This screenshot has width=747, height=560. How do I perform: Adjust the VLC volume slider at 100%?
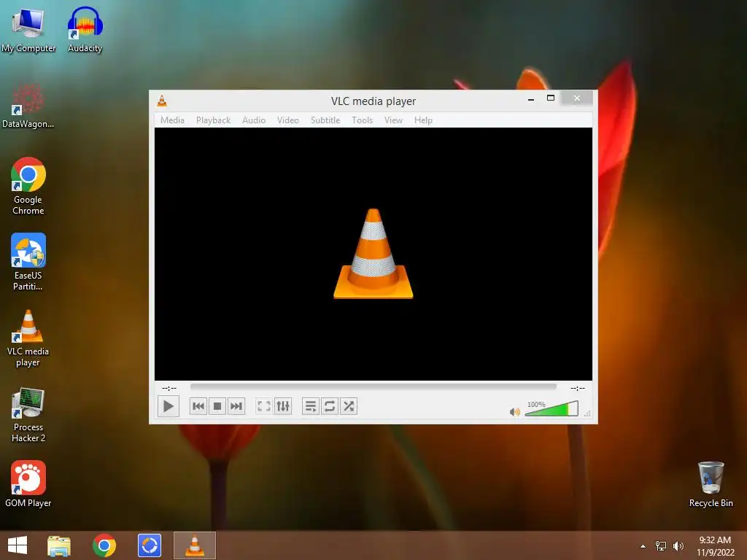click(551, 408)
